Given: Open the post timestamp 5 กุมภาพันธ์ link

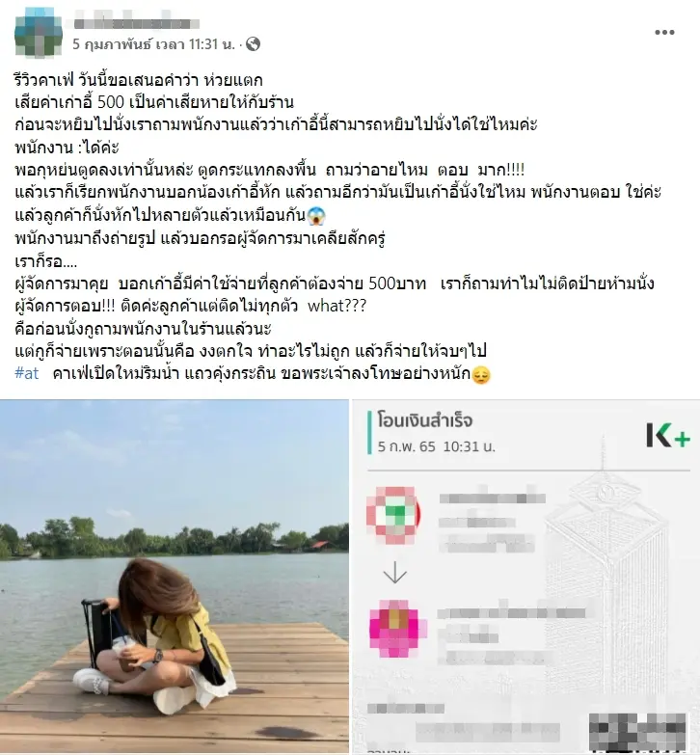Looking at the screenshot, I should point(153,44).
